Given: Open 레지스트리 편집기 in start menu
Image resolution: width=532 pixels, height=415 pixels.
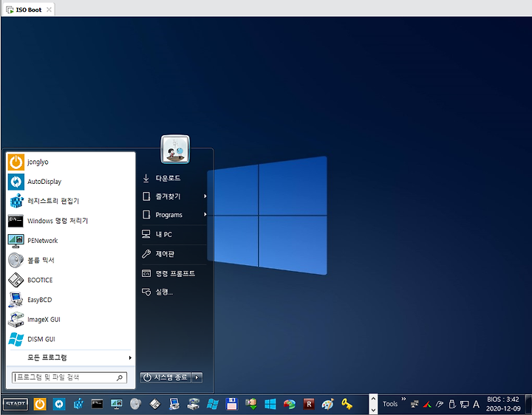Looking at the screenshot, I should (71, 201).
